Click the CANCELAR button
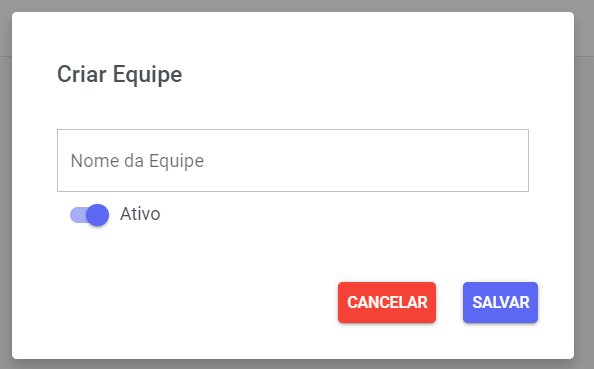 point(387,302)
